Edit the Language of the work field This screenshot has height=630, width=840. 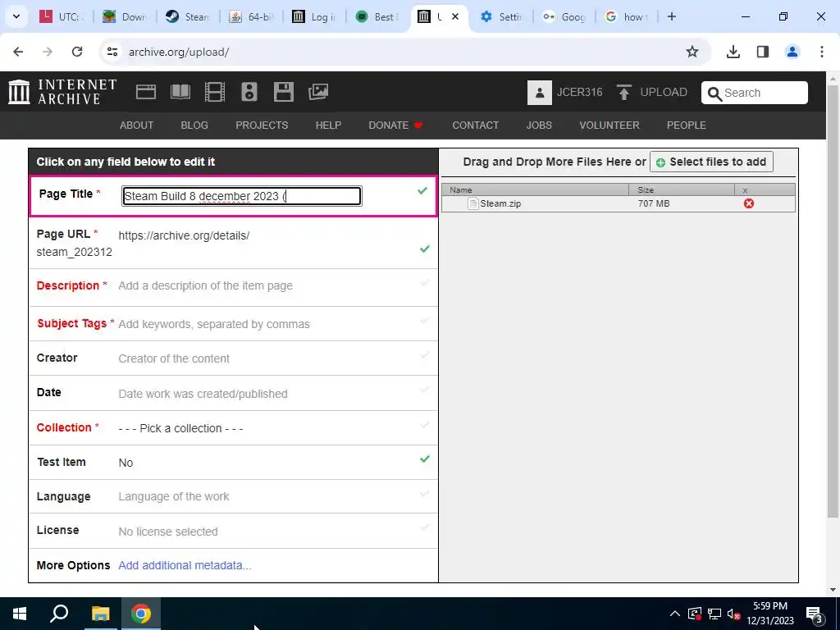[x=234, y=496]
